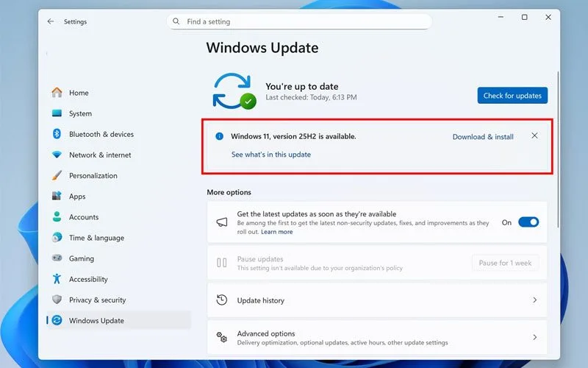Image resolution: width=588 pixels, height=368 pixels.
Task: Click Check for updates button
Action: pyautogui.click(x=512, y=96)
